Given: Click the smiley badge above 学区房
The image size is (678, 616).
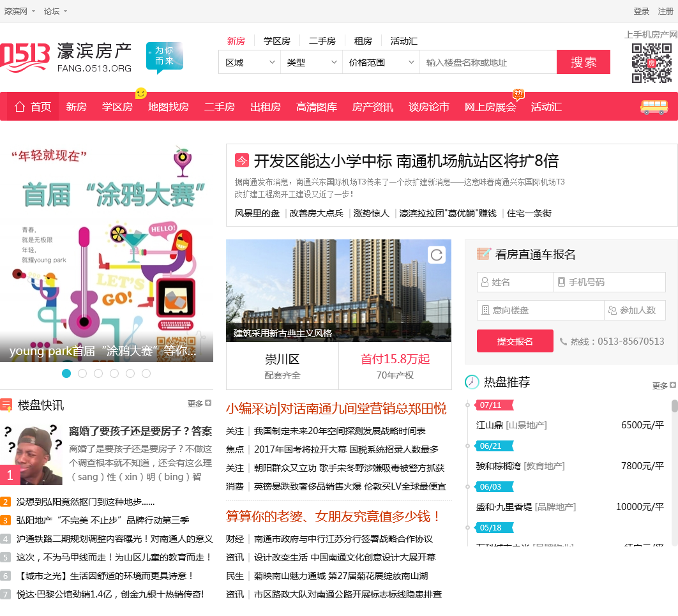Looking at the screenshot, I should (x=140, y=93).
